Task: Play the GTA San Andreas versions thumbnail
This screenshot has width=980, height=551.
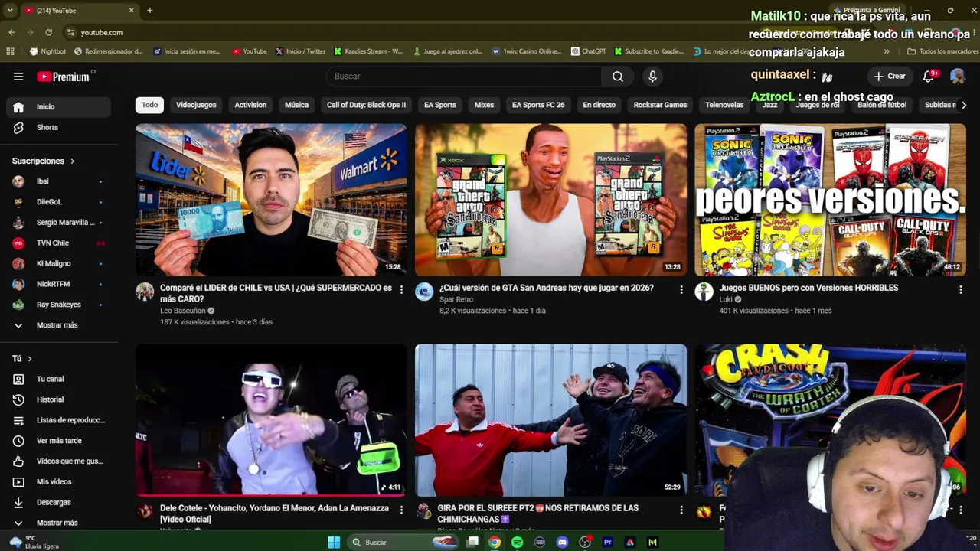Action: 550,200
